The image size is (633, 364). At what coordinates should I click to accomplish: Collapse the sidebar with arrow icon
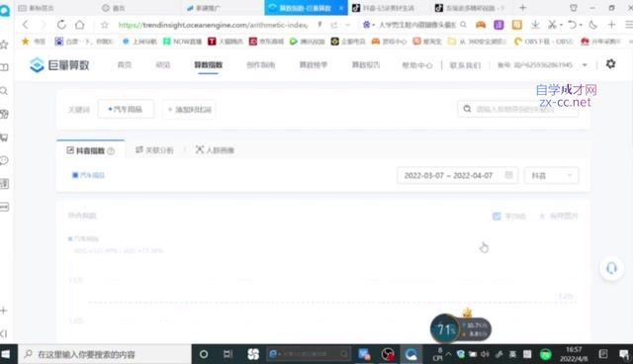4,333
